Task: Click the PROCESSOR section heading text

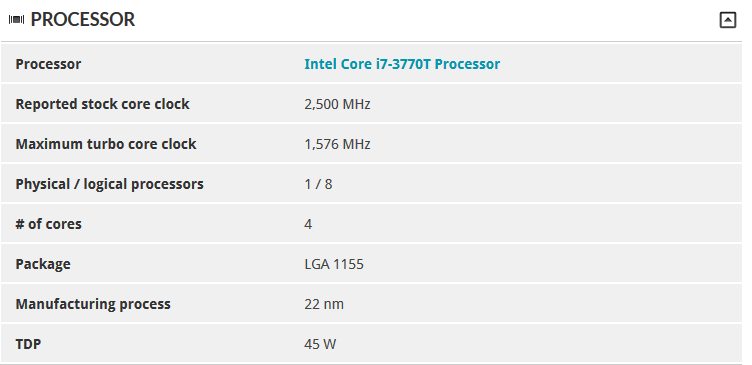Action: (x=83, y=20)
